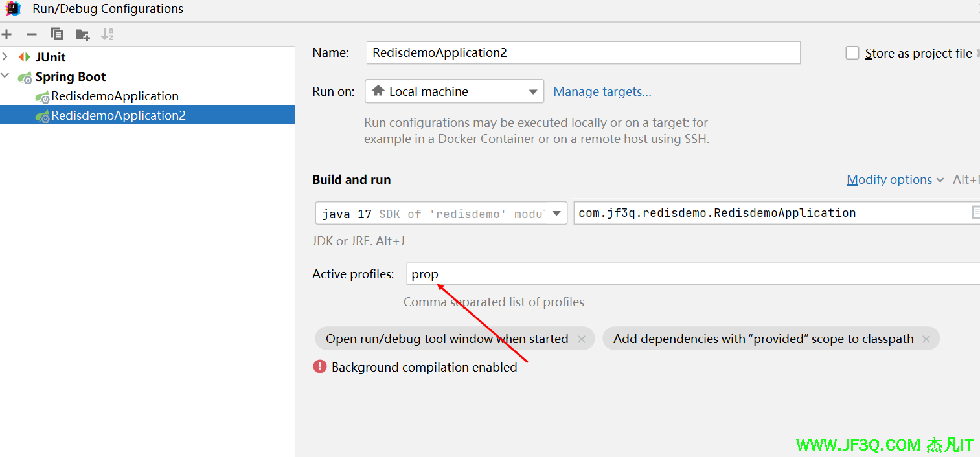Remove the Add dependencies with provided scope option
The width and height of the screenshot is (980, 457).
click(926, 339)
